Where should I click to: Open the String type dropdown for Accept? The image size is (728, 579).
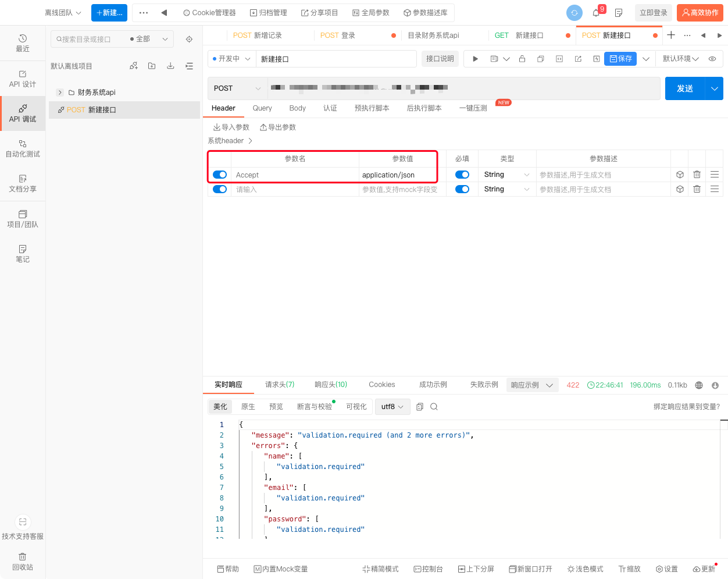[506, 175]
